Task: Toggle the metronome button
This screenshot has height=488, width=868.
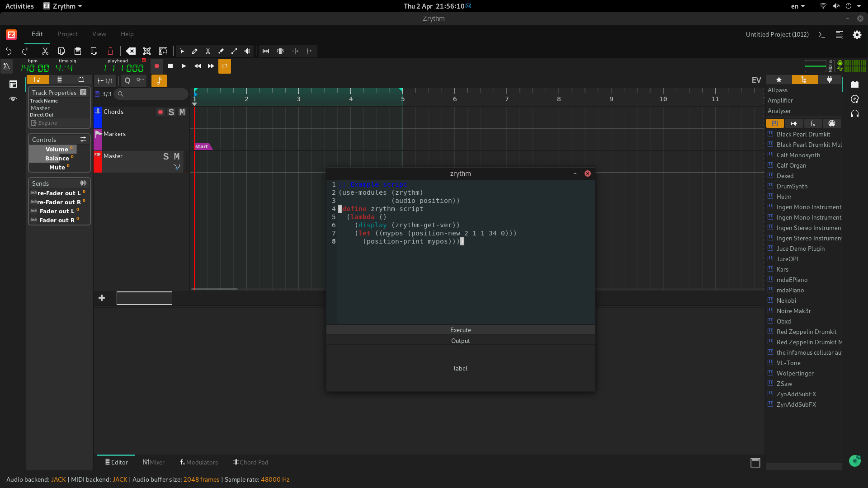Action: click(7, 66)
